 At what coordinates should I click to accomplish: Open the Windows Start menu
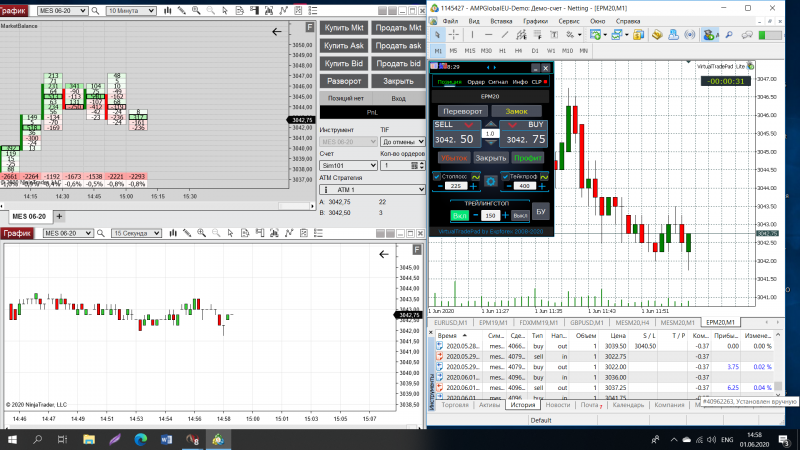click(12, 439)
